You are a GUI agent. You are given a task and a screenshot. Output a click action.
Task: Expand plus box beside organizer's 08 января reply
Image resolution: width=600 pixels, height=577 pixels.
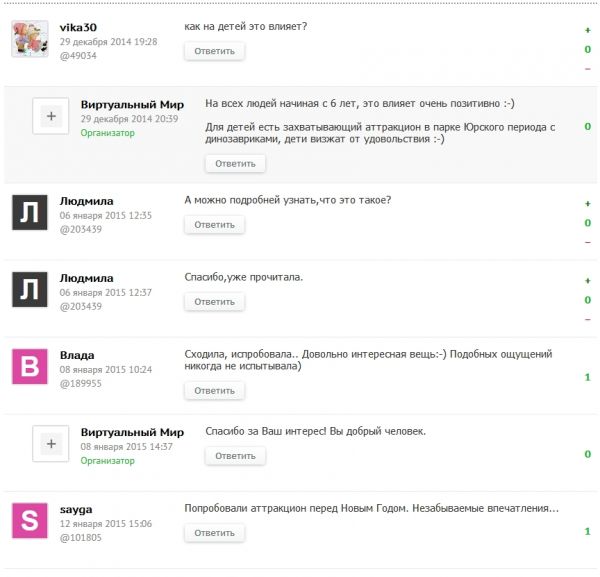(50, 443)
